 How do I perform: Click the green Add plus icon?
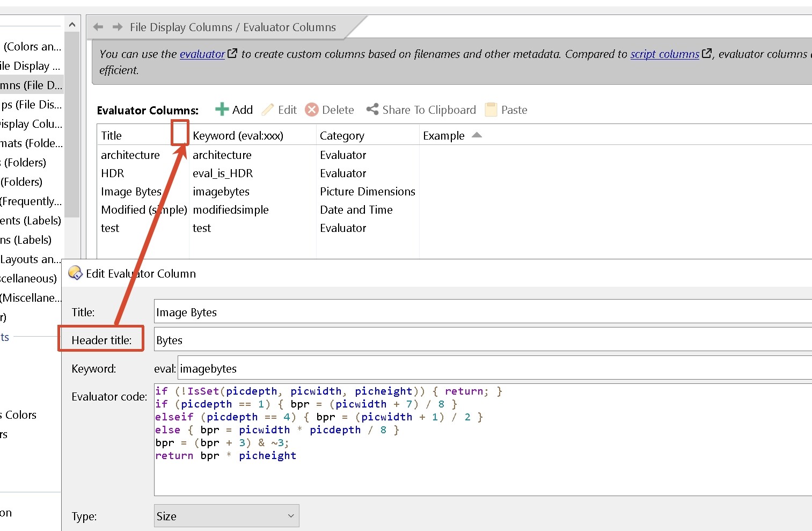pyautogui.click(x=222, y=110)
